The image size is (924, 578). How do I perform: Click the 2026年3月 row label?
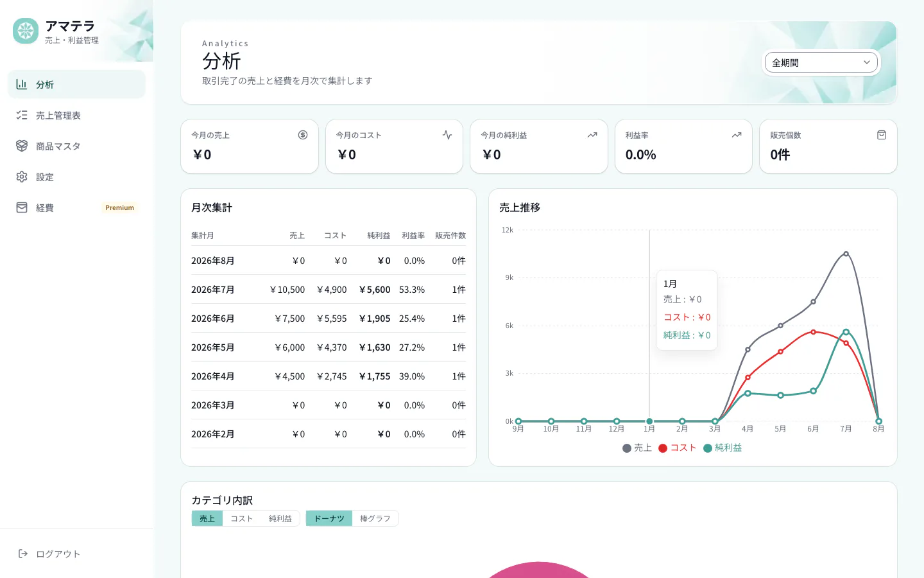213,405
